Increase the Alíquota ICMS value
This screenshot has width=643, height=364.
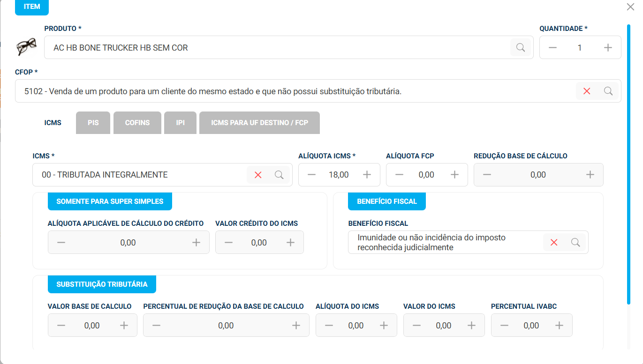367,175
